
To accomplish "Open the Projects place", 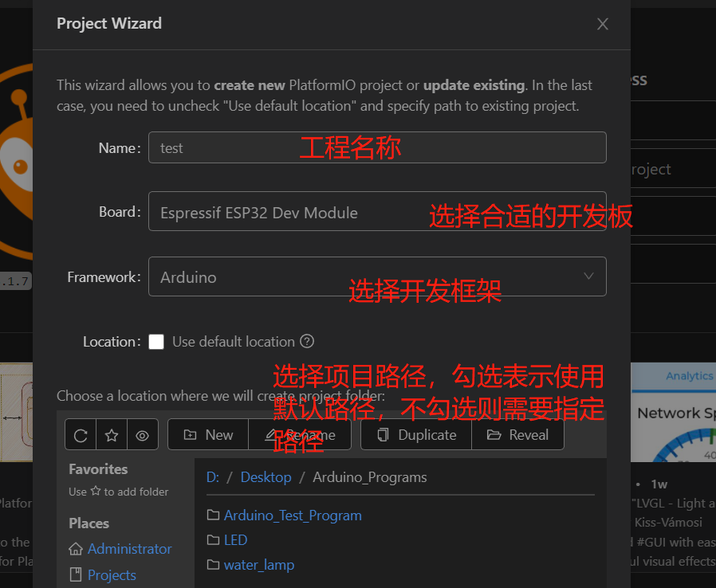I will click(112, 575).
